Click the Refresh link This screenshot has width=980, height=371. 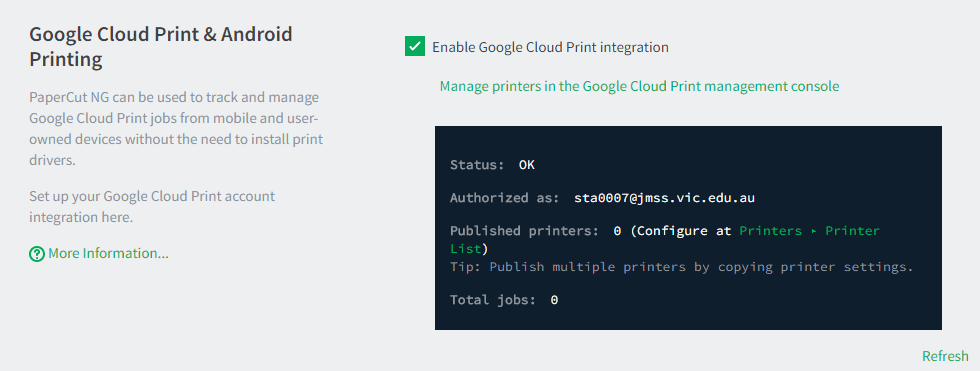pyautogui.click(x=945, y=356)
